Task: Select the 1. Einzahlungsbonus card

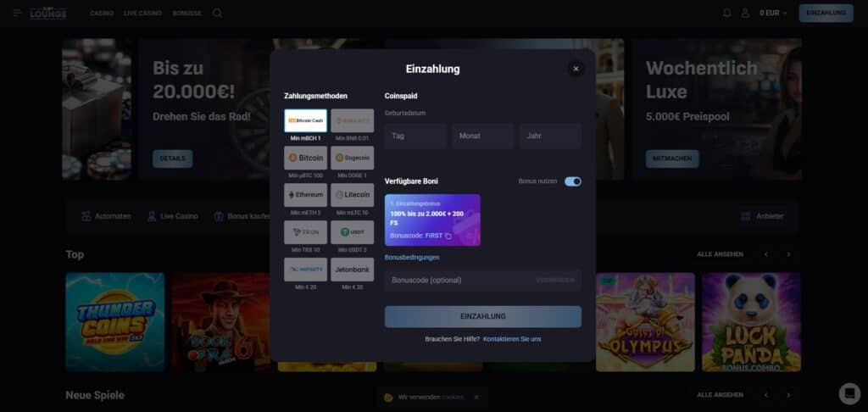Action: point(432,220)
